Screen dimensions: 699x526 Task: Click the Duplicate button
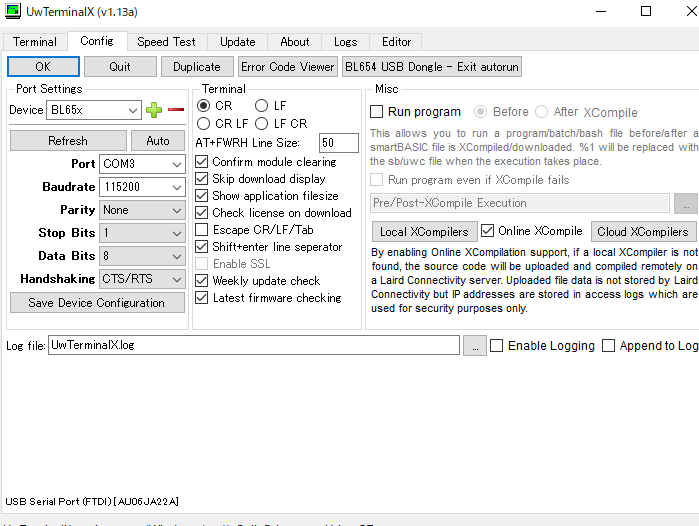tap(197, 67)
